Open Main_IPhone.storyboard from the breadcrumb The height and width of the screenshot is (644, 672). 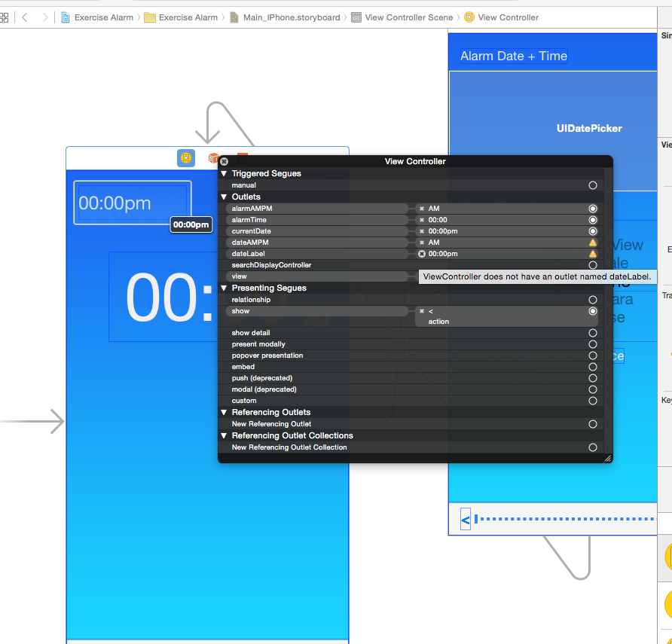click(x=294, y=17)
